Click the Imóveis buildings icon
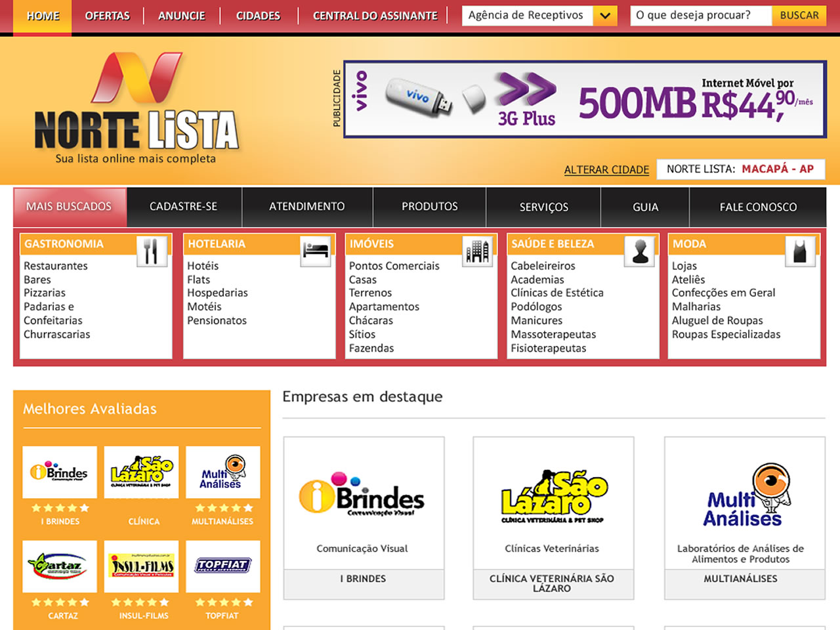Viewport: 840px width, 630px height. tap(478, 251)
